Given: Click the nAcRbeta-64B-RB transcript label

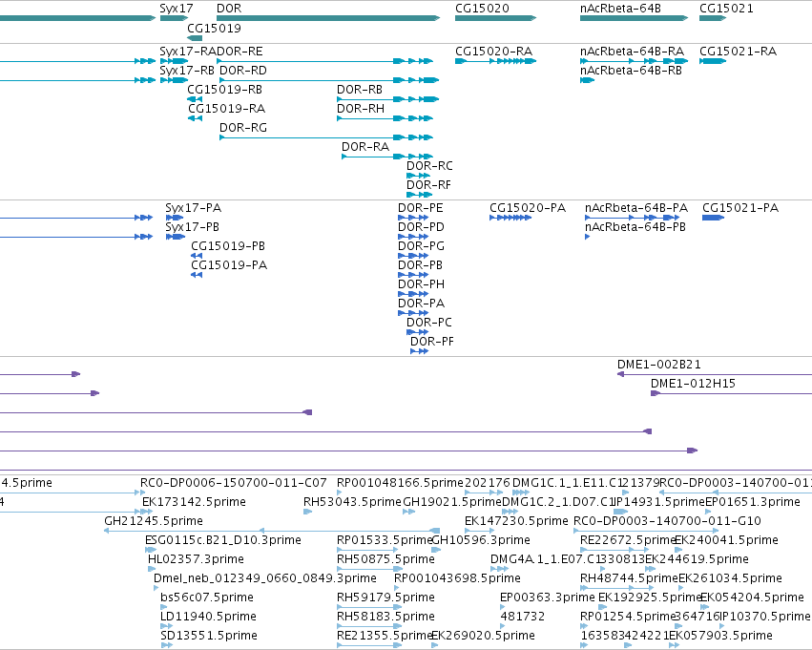Looking at the screenshot, I should click(x=632, y=71).
